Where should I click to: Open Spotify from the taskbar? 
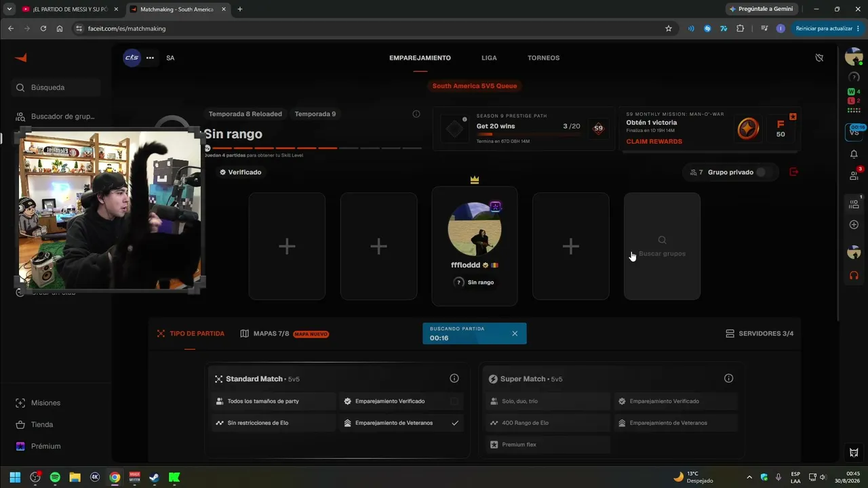point(55,477)
